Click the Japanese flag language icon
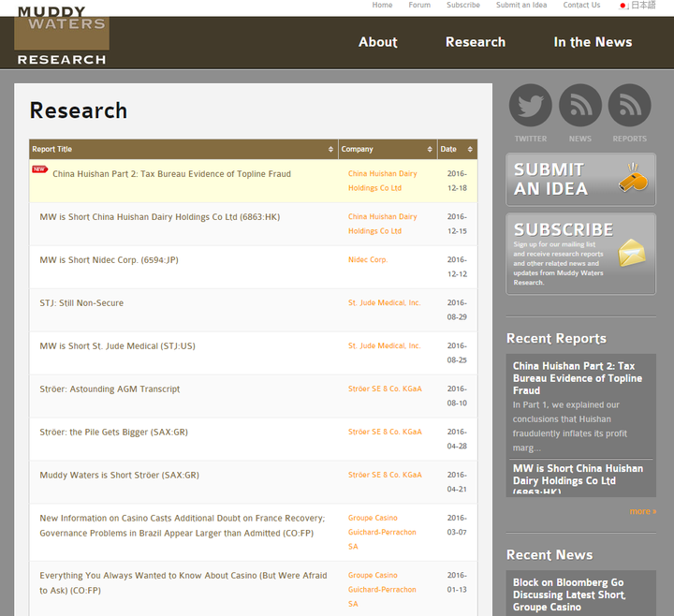Image resolution: width=674 pixels, height=616 pixels. click(623, 6)
